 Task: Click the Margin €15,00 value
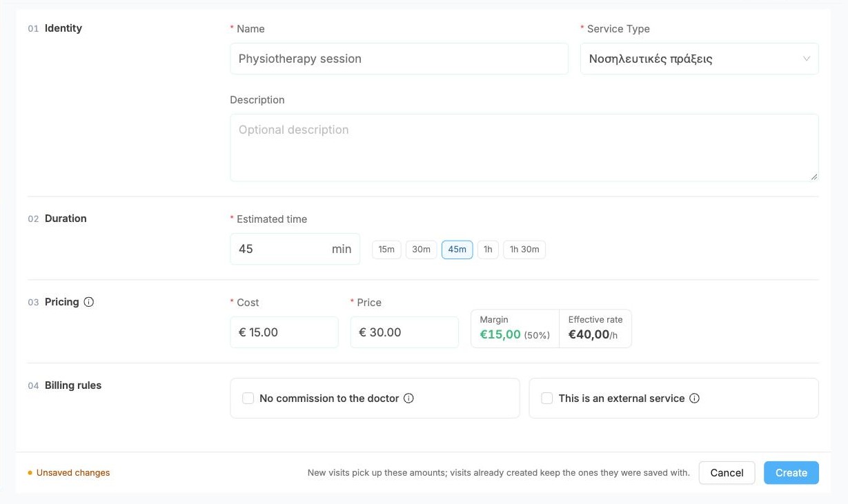pos(500,335)
